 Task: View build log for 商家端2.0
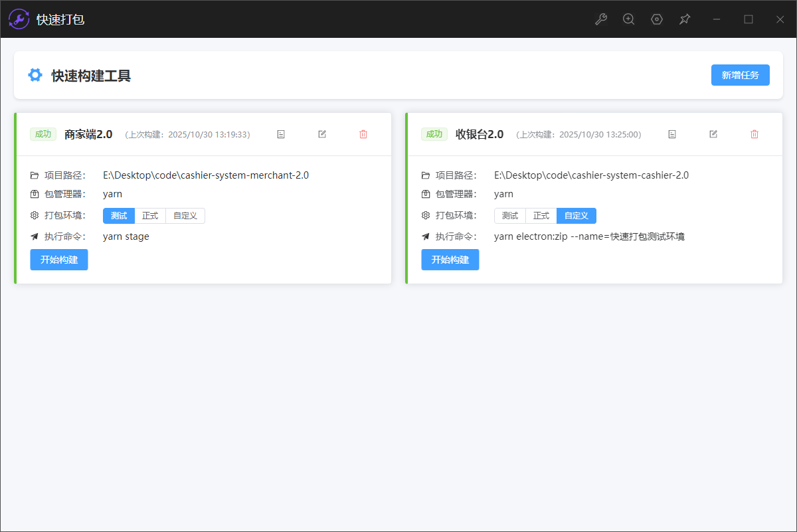pyautogui.click(x=281, y=134)
